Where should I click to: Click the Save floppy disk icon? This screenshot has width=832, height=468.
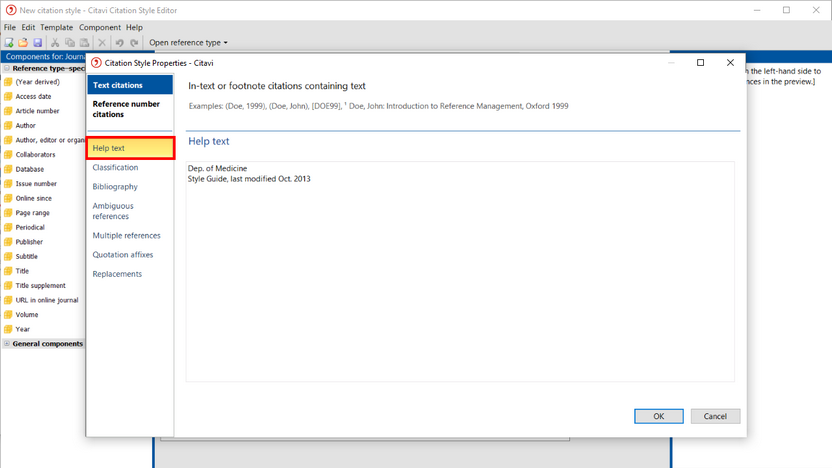pos(38,42)
